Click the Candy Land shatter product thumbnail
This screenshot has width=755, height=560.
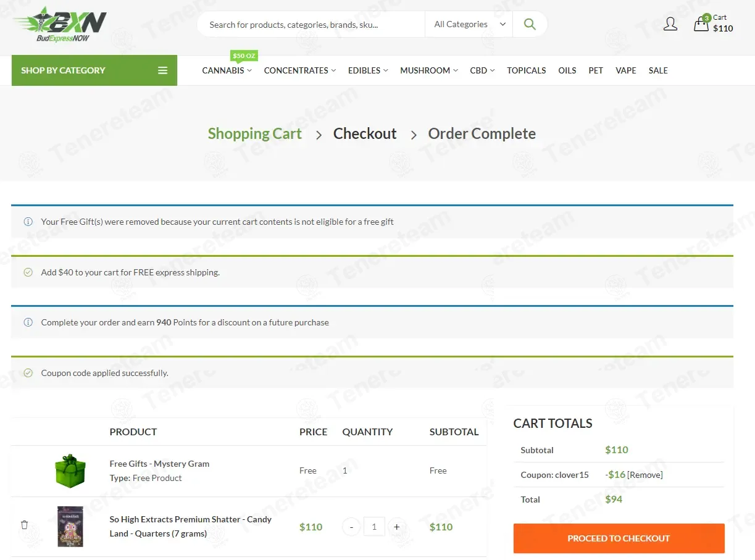click(x=70, y=527)
